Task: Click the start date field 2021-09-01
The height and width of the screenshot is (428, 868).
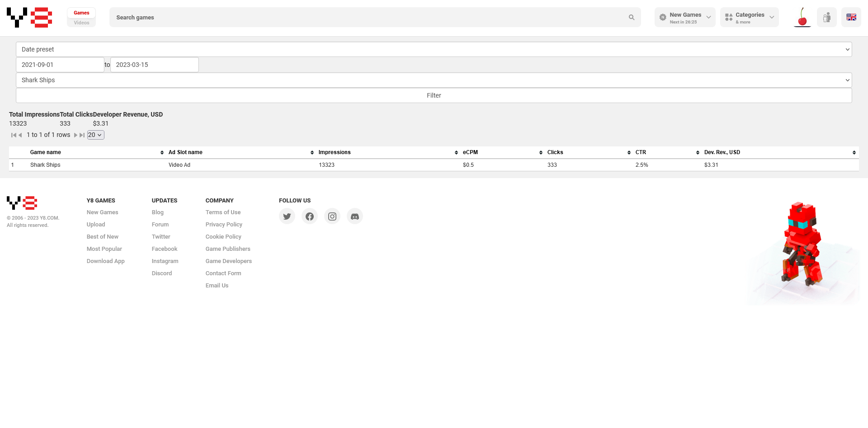Action: (x=60, y=65)
